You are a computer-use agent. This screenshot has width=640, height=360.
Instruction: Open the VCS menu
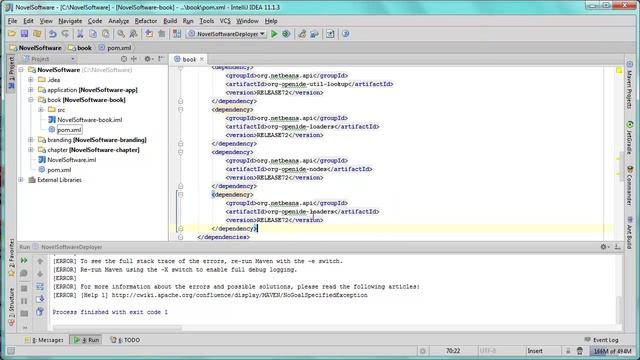click(x=225, y=21)
